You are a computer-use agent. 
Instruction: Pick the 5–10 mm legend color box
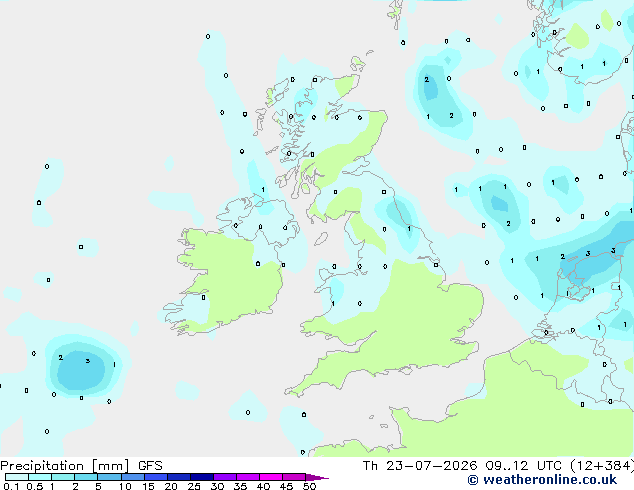click(109, 477)
